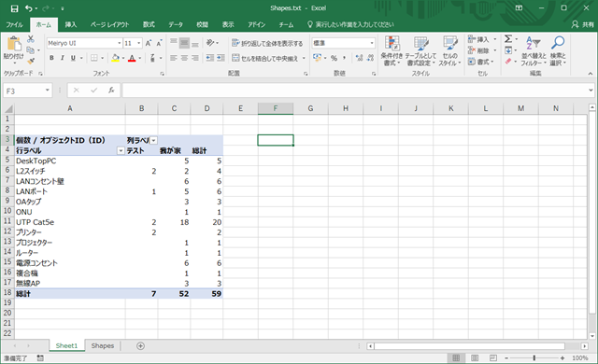Expand the formula bar
This screenshot has width=598, height=364.
(x=591, y=91)
